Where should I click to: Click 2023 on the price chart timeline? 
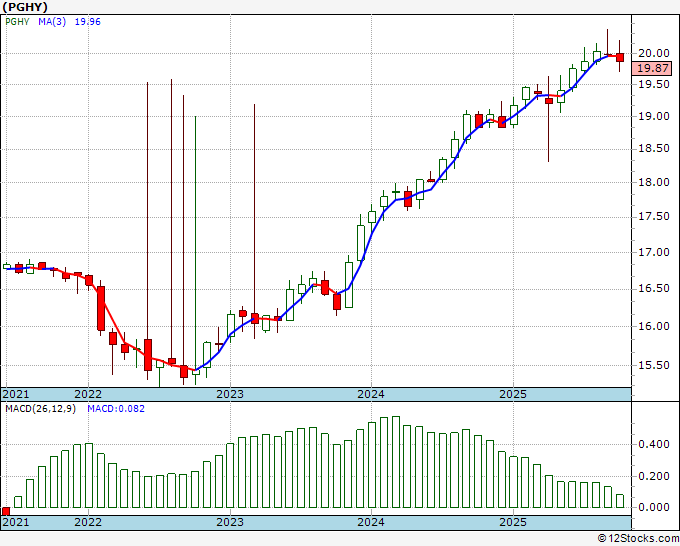[x=230, y=394]
